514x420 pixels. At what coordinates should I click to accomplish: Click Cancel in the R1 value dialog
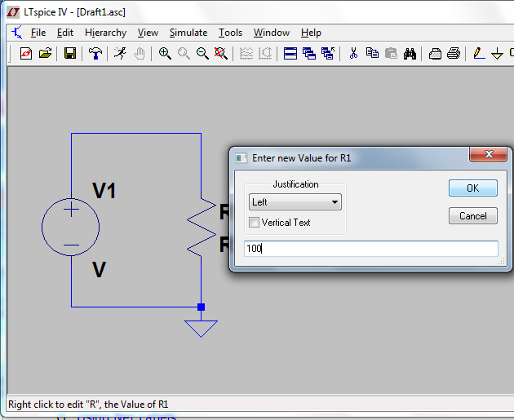[472, 216]
